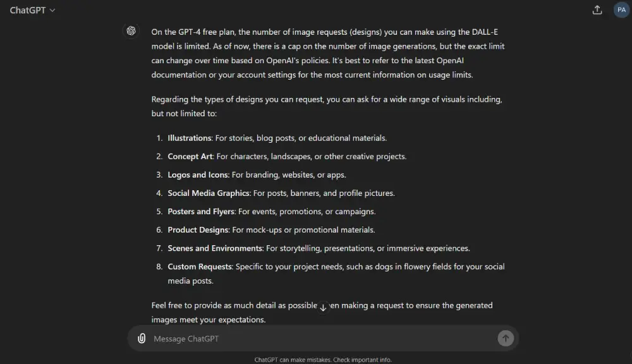632x364 pixels.
Task: Click the 'ChatGPT can make mistakes' disclaimer text
Action: (x=323, y=360)
